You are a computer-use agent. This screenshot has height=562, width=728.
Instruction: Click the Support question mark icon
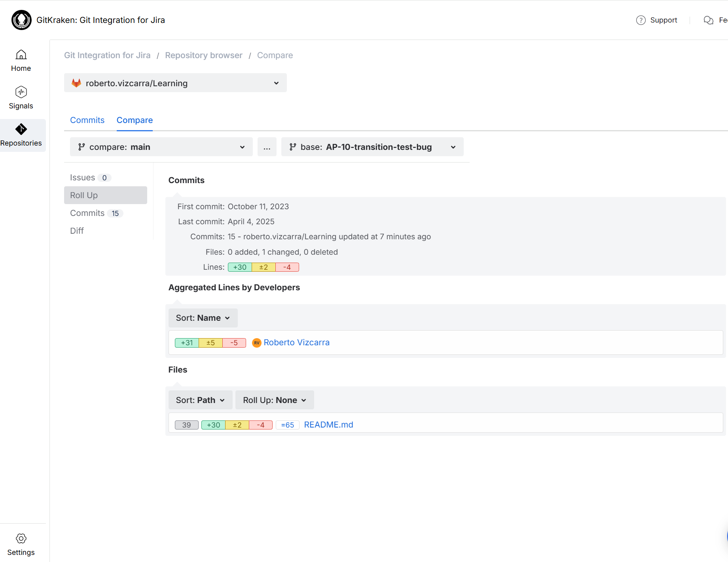coord(641,20)
